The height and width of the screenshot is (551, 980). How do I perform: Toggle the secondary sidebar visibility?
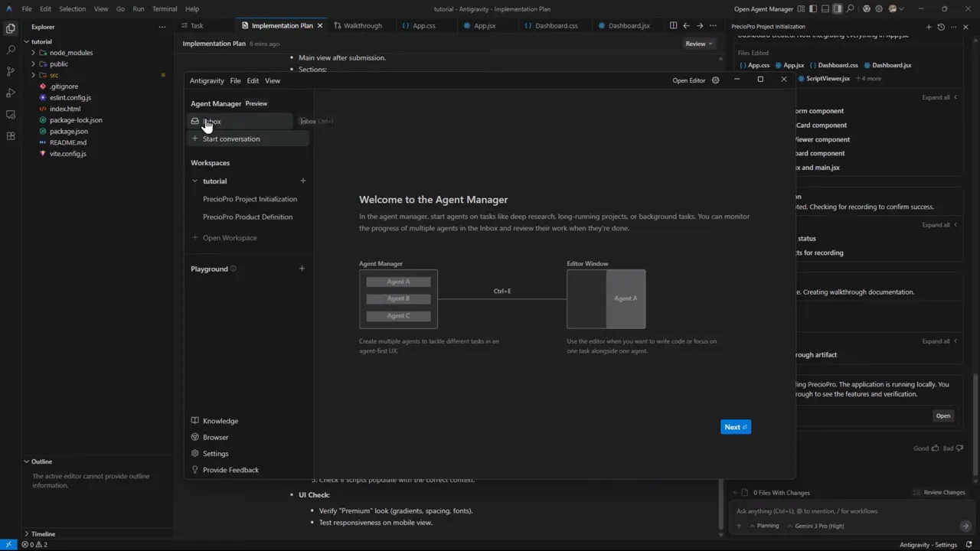pos(838,8)
